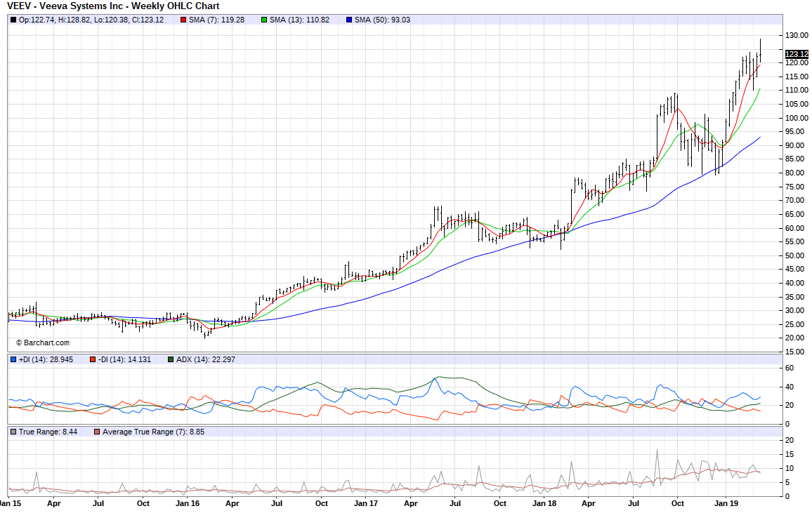812x525 pixels.
Task: Click the 15 label on True Range axis
Action: [790, 455]
